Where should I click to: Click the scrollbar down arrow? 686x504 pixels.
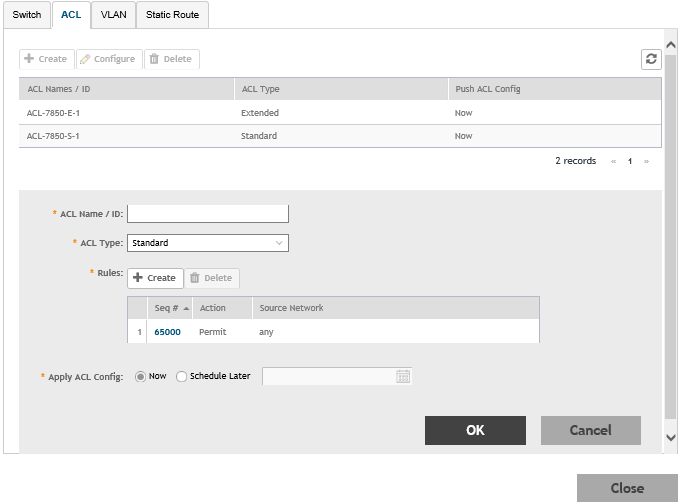pos(670,437)
